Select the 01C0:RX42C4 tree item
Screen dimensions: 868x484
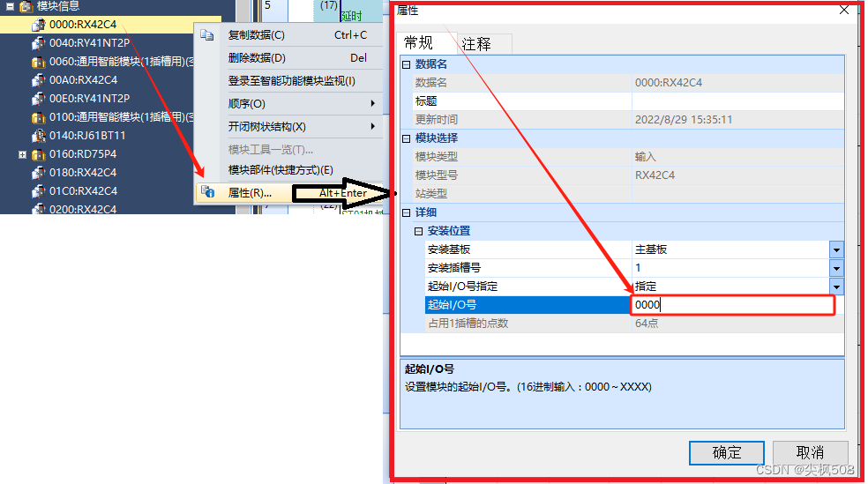pyautogui.click(x=83, y=191)
